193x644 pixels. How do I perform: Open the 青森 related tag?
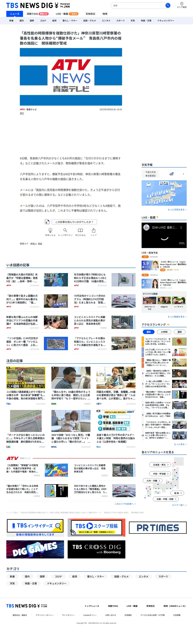(40, 244)
